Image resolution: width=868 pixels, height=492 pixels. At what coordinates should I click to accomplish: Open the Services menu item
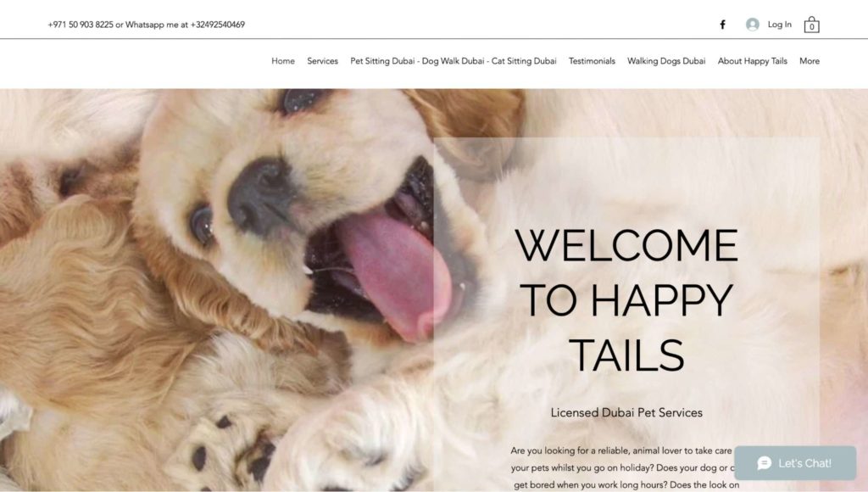(x=322, y=61)
